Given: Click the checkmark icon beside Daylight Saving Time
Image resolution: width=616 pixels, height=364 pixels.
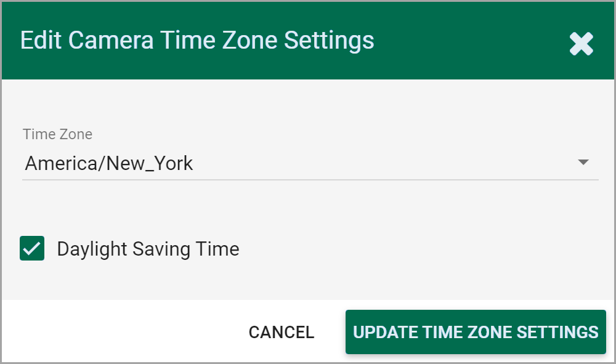Looking at the screenshot, I should [x=32, y=248].
